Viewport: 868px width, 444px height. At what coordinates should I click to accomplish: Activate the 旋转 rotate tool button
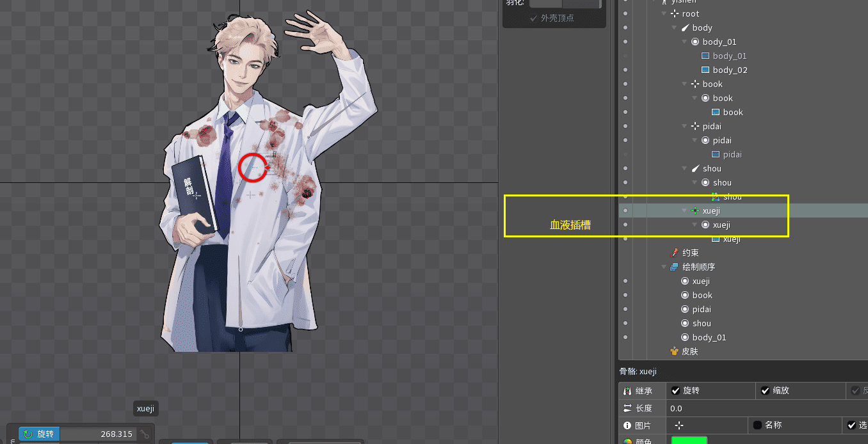click(39, 434)
